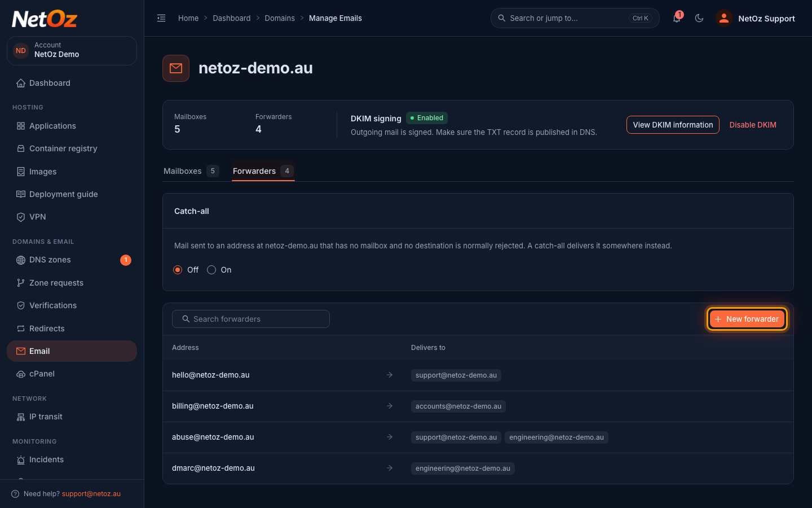Open Zone requests
Screen dimensions: 812x508
(72, 283)
